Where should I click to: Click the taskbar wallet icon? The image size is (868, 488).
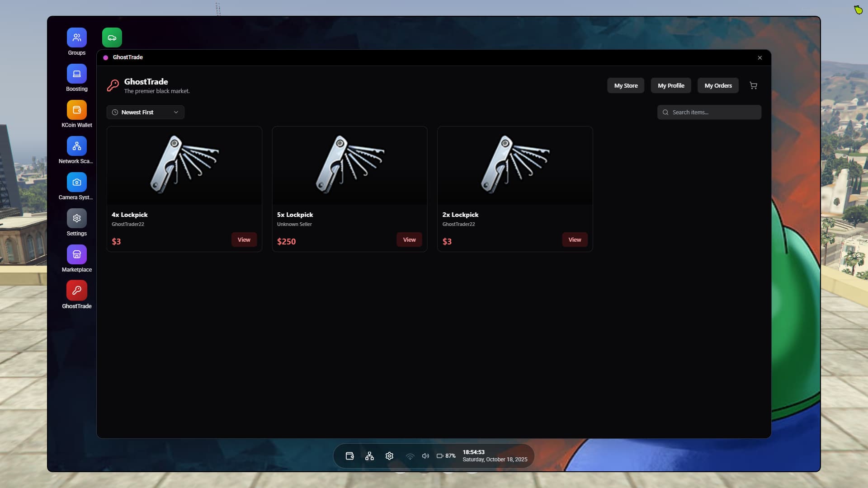[349, 456]
